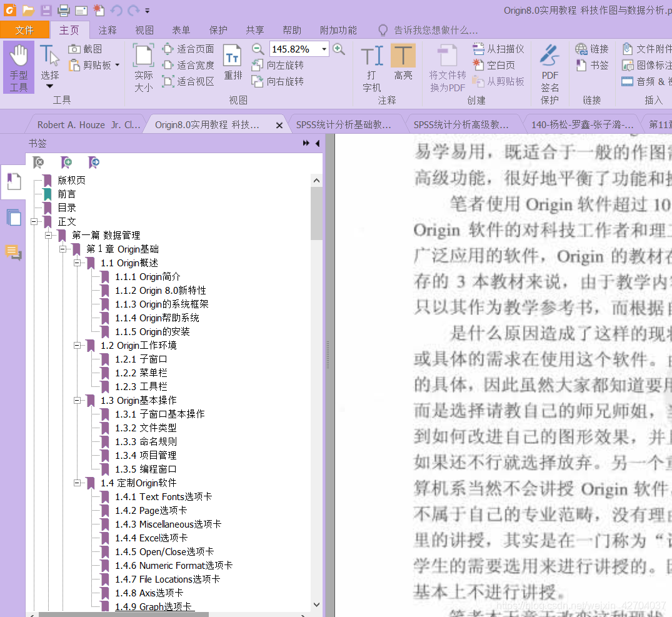Collapse the 正文 bookmark node
672x617 pixels.
pyautogui.click(x=34, y=221)
